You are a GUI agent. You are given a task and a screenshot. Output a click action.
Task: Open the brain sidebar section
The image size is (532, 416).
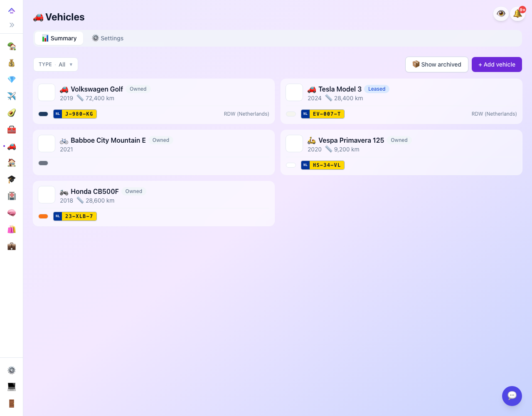tap(12, 213)
